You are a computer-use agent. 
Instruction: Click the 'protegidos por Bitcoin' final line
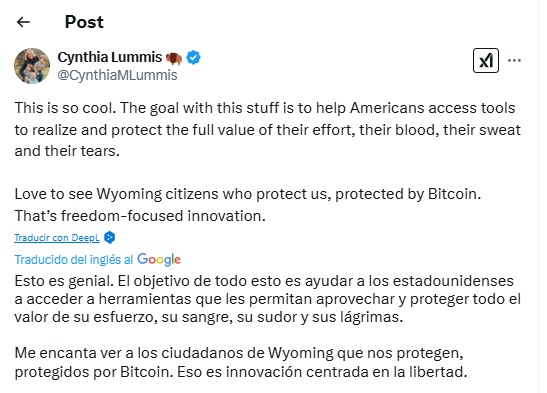coord(241,372)
